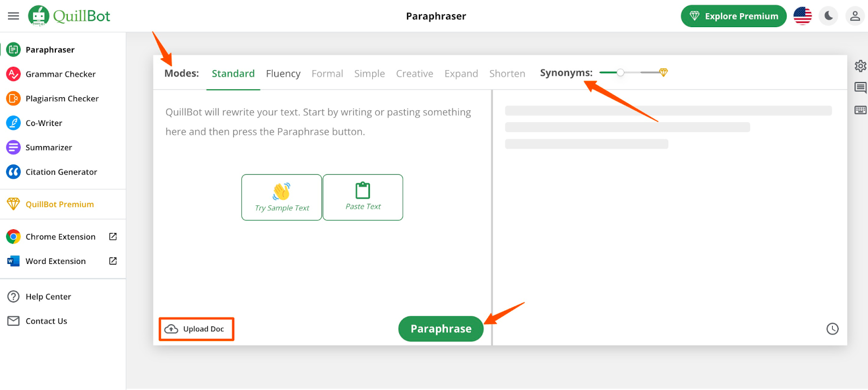Image resolution: width=868 pixels, height=390 pixels.
Task: Open Plagiarism Checker from the sidebar
Action: [62, 98]
